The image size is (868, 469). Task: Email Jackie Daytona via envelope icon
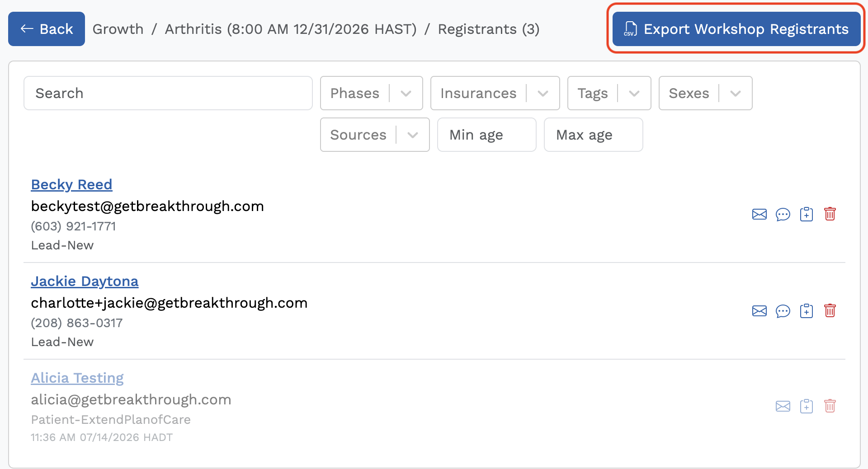click(759, 311)
